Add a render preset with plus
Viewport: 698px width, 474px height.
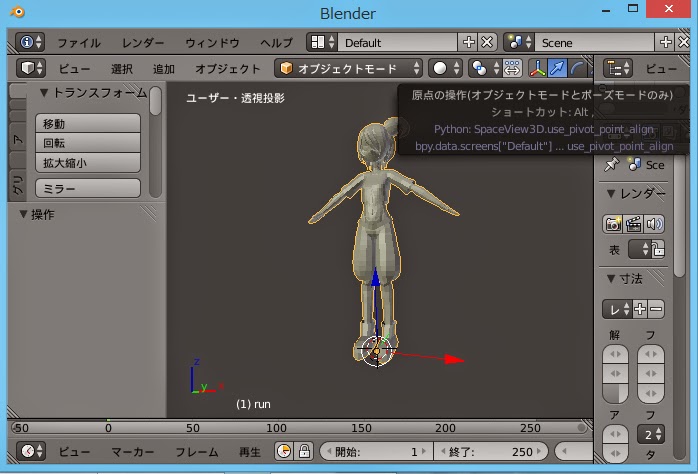coord(640,309)
